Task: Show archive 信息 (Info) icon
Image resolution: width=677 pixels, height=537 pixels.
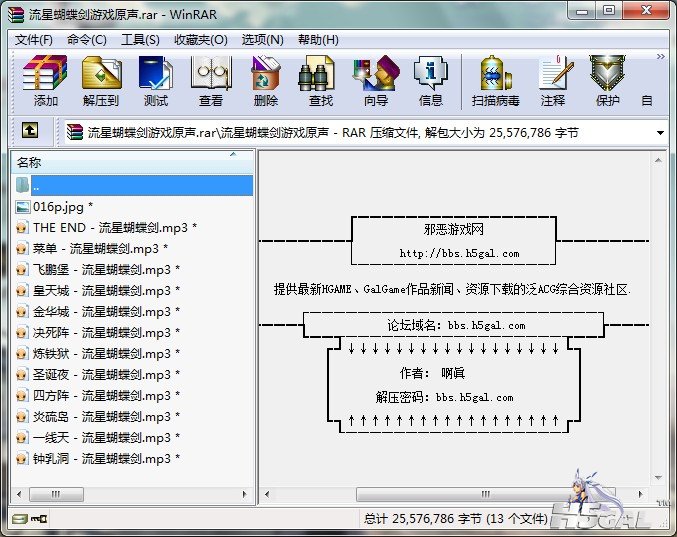Action: click(x=430, y=81)
